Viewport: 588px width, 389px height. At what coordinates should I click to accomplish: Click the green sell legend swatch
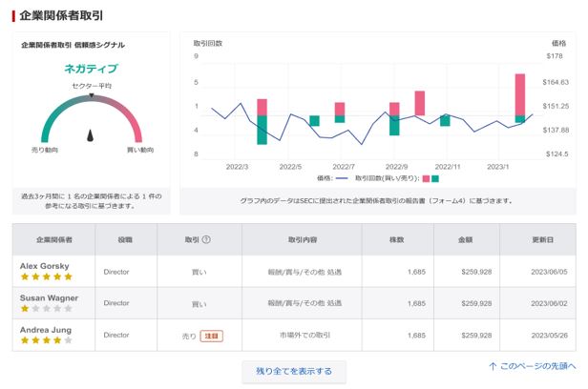(435, 178)
